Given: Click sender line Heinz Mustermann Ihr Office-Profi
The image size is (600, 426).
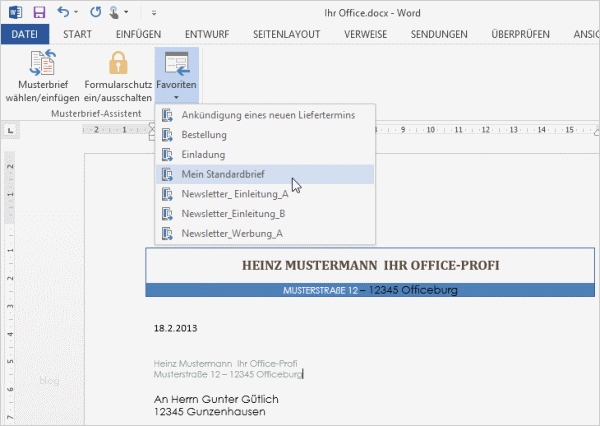Looking at the screenshot, I should (225, 363).
